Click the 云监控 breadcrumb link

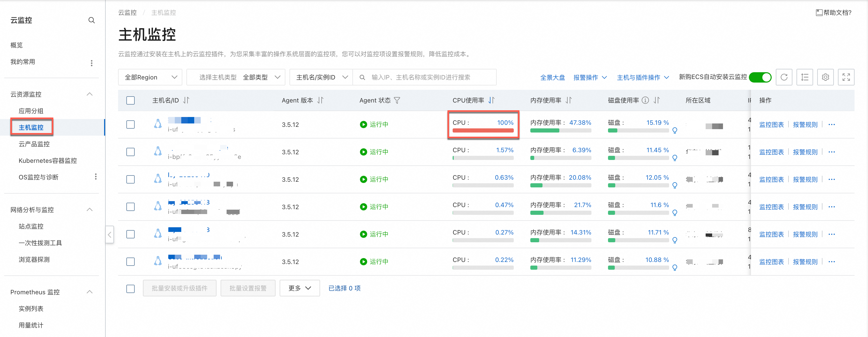click(x=127, y=13)
